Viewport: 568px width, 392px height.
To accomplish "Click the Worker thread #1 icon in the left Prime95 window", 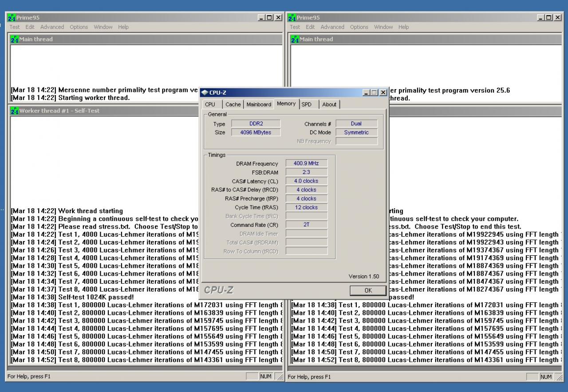I will 14,111.
